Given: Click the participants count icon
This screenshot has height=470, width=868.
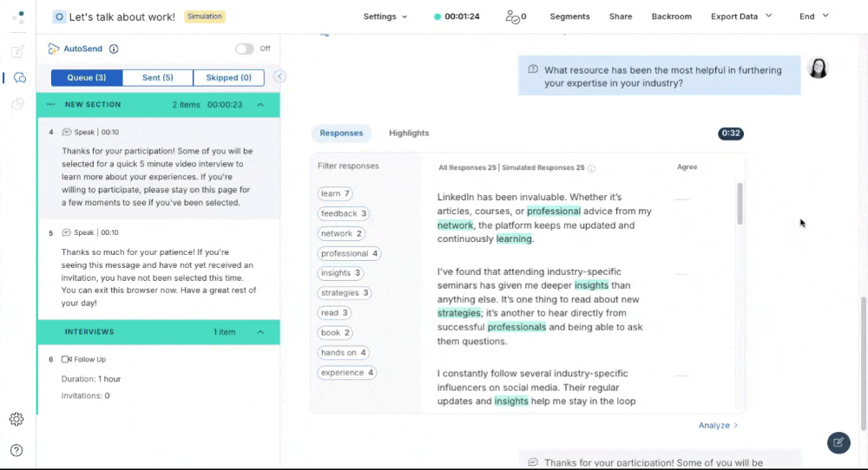Looking at the screenshot, I should (x=516, y=16).
